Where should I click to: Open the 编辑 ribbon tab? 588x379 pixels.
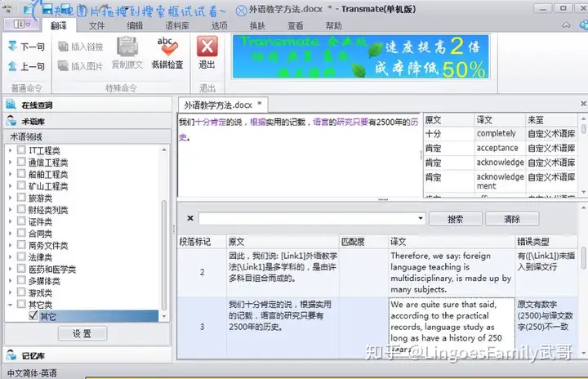[135, 25]
